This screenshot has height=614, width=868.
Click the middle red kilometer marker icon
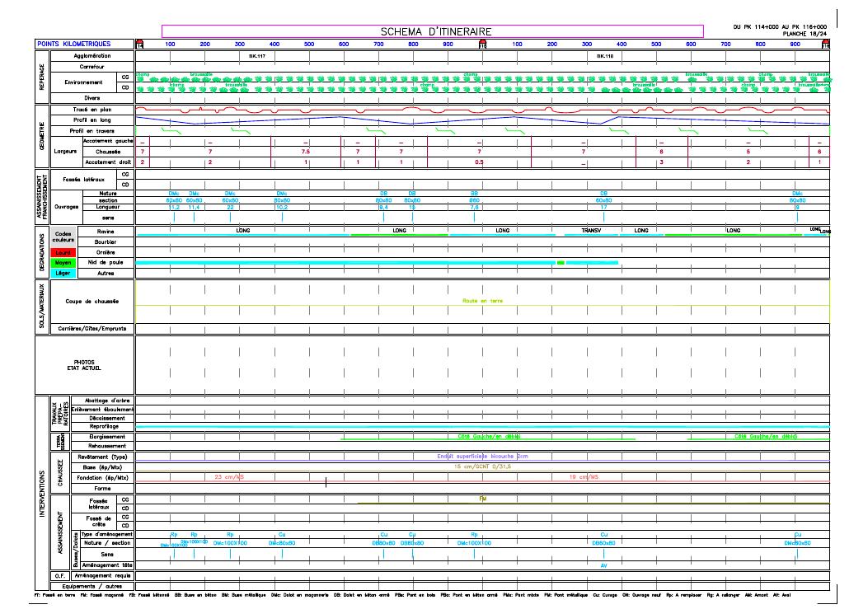[482, 44]
